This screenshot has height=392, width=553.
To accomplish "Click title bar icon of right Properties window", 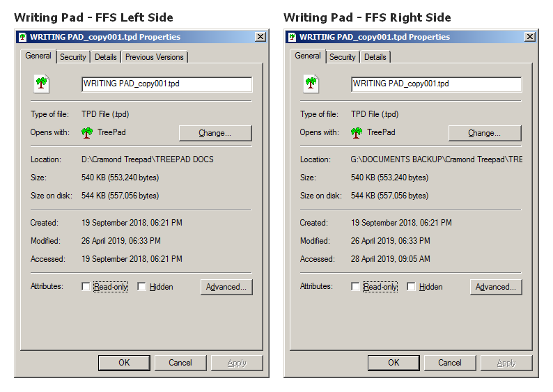I will (292, 37).
